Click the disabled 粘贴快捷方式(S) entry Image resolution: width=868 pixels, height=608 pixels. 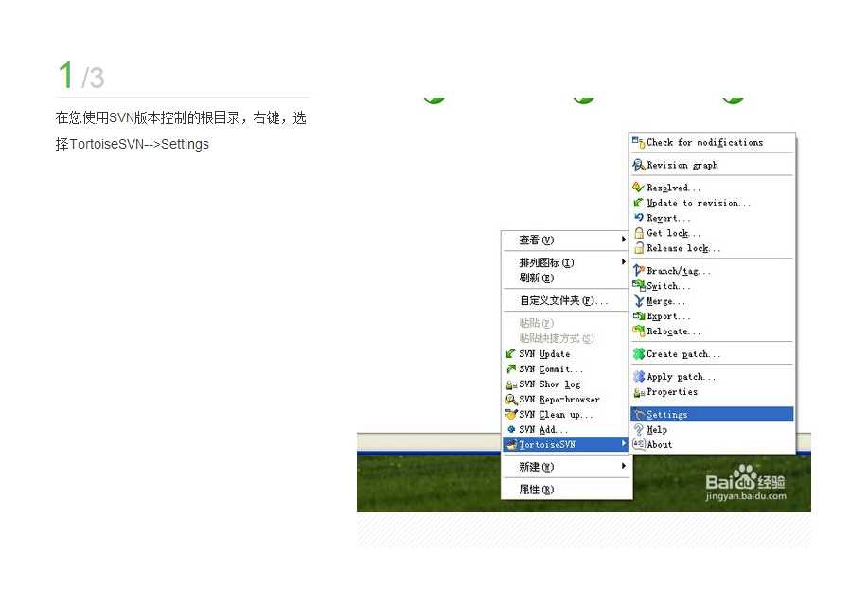(556, 338)
